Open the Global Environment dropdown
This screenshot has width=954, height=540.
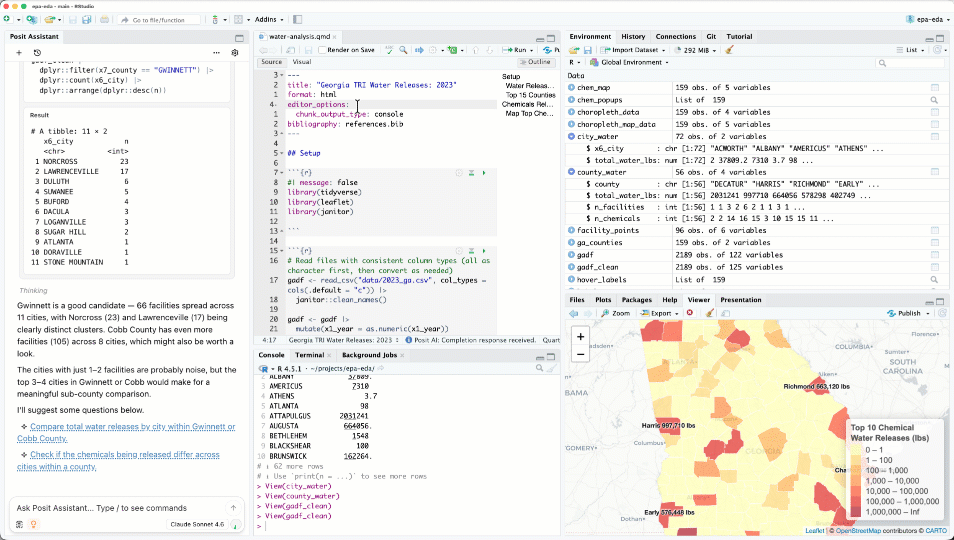click(630, 63)
